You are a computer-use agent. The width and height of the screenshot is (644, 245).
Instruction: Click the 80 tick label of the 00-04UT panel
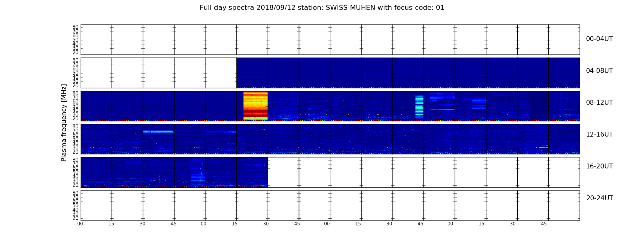tap(75, 27)
